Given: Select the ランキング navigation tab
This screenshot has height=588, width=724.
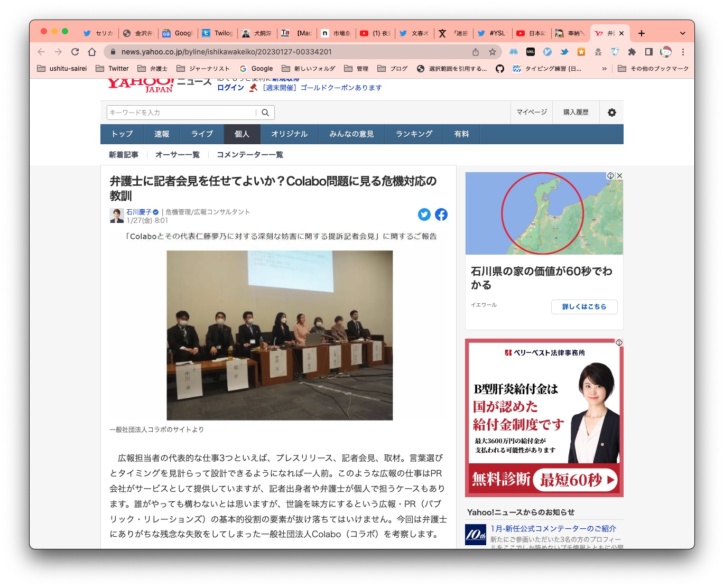Looking at the screenshot, I should [414, 134].
